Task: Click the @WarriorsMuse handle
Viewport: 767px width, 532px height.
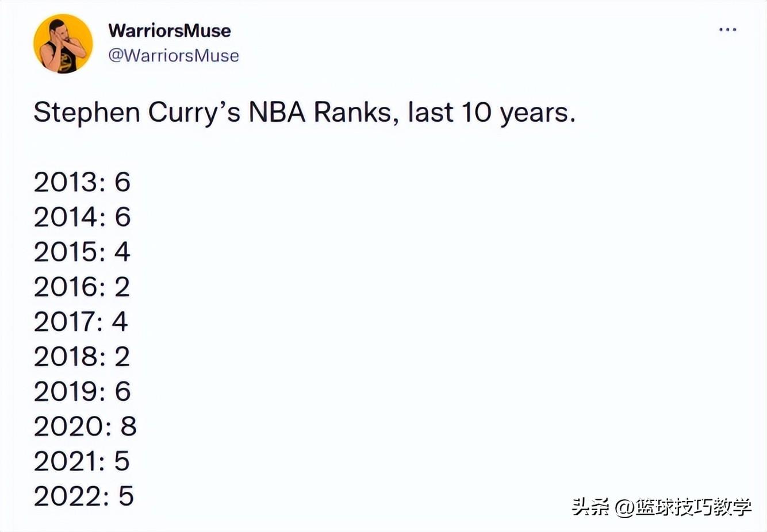Action: pos(174,56)
